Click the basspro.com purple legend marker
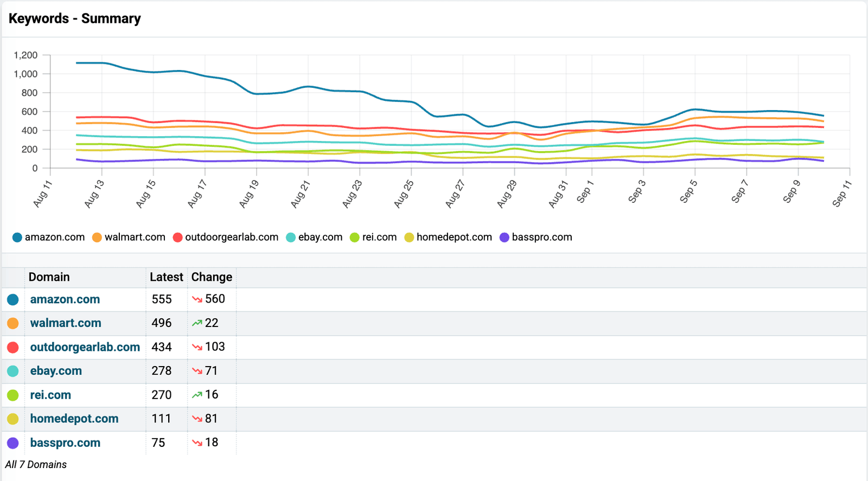868x481 pixels. (505, 238)
